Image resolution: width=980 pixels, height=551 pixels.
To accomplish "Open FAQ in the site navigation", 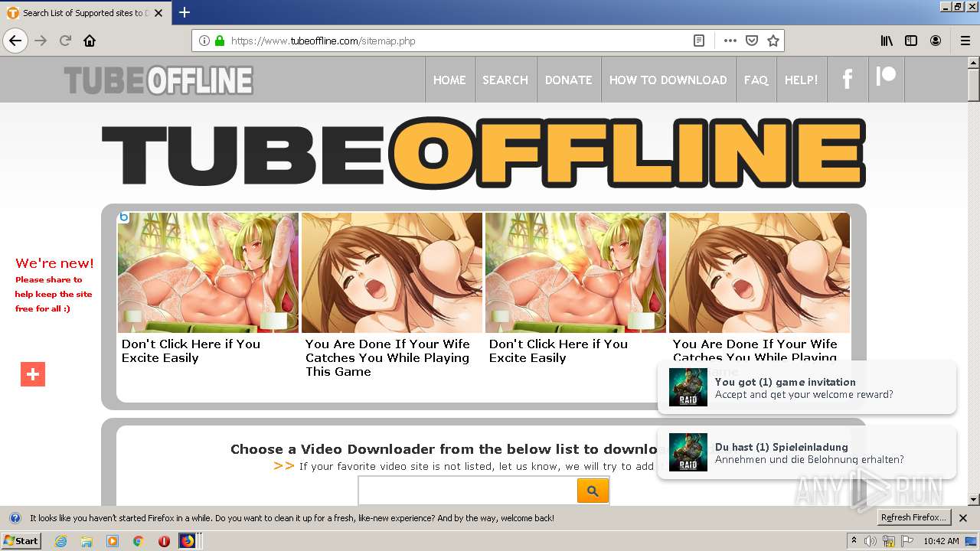I will [x=756, y=80].
